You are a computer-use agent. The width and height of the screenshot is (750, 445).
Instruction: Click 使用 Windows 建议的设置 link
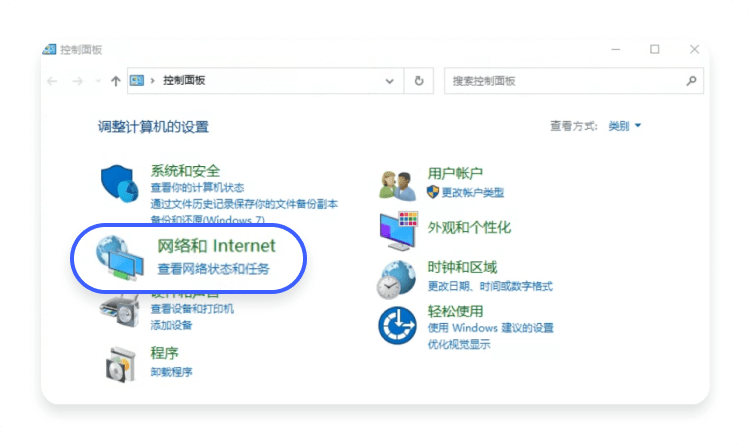(490, 328)
